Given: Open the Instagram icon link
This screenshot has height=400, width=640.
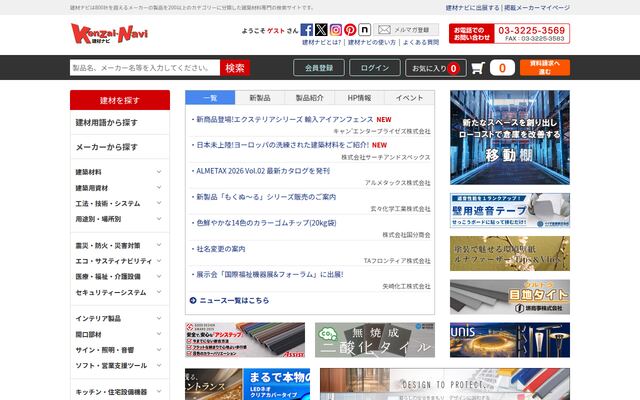Looking at the screenshot, I should pyautogui.click(x=336, y=30).
